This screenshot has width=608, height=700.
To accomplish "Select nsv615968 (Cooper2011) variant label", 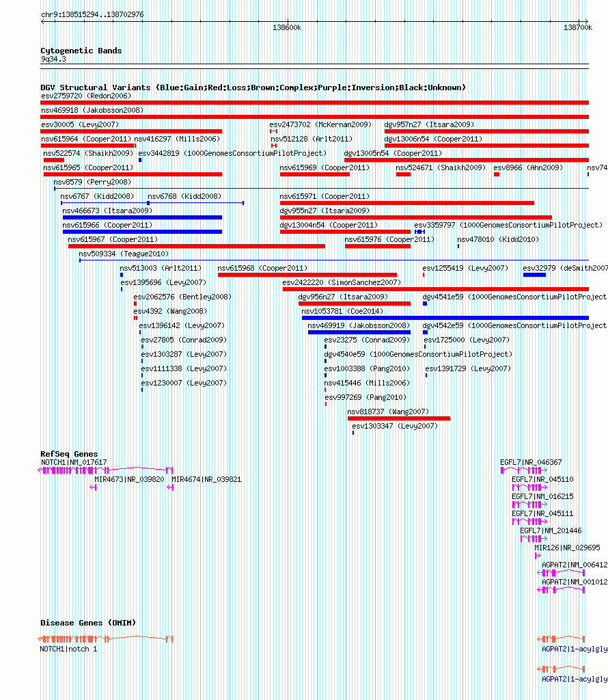I will click(x=262, y=267).
